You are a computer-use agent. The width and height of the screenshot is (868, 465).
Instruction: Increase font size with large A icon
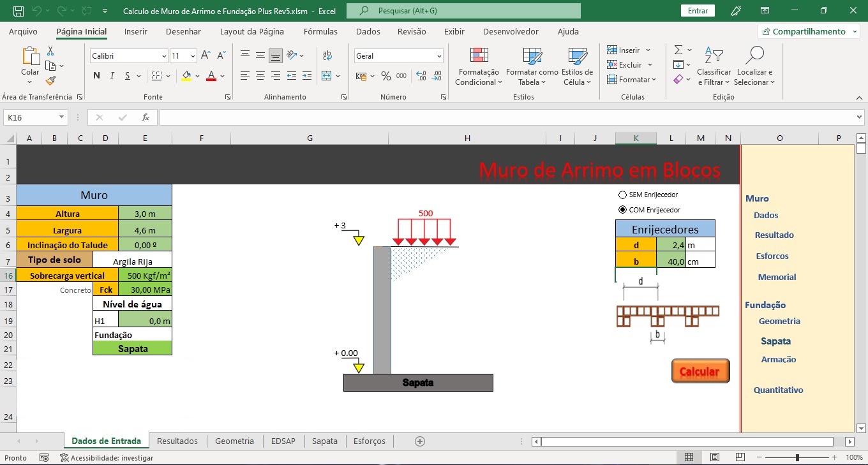[x=206, y=56]
